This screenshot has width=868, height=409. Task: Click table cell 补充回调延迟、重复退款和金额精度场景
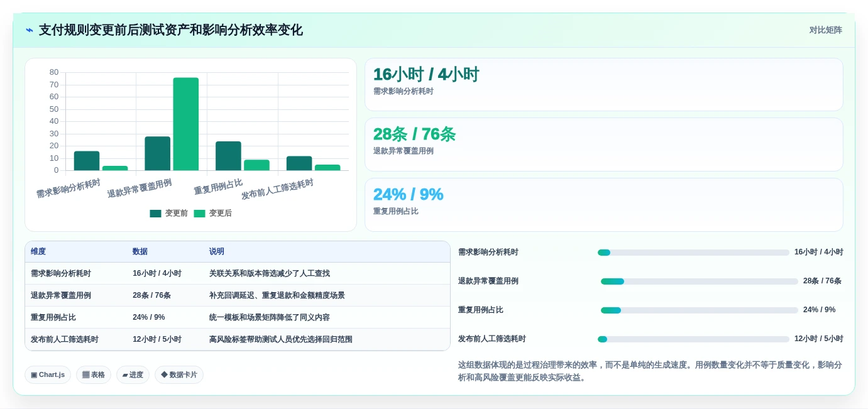(327, 295)
